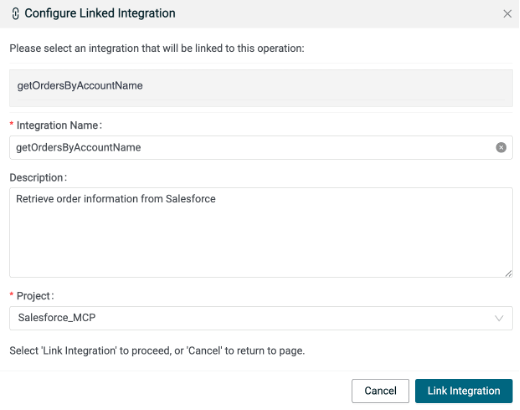
Task: Click the Cancel button
Action: [380, 391]
